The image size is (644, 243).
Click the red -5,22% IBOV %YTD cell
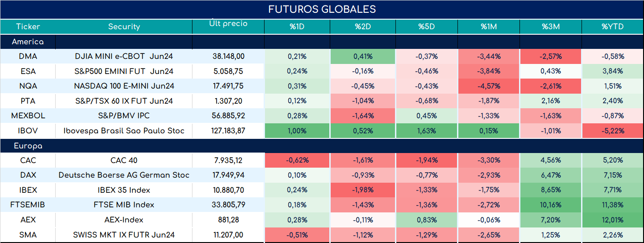tap(613, 131)
